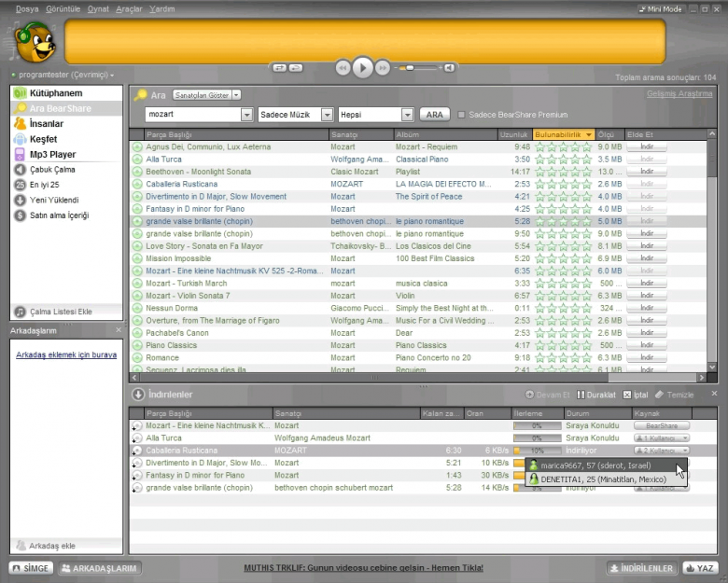
Task: Click play icon beside Pachabel's Canon
Action: pyautogui.click(x=137, y=333)
